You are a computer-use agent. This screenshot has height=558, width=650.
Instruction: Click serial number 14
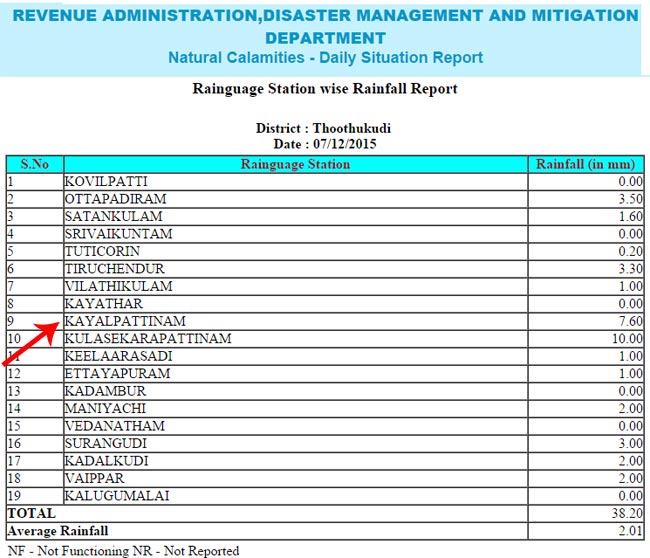point(14,409)
